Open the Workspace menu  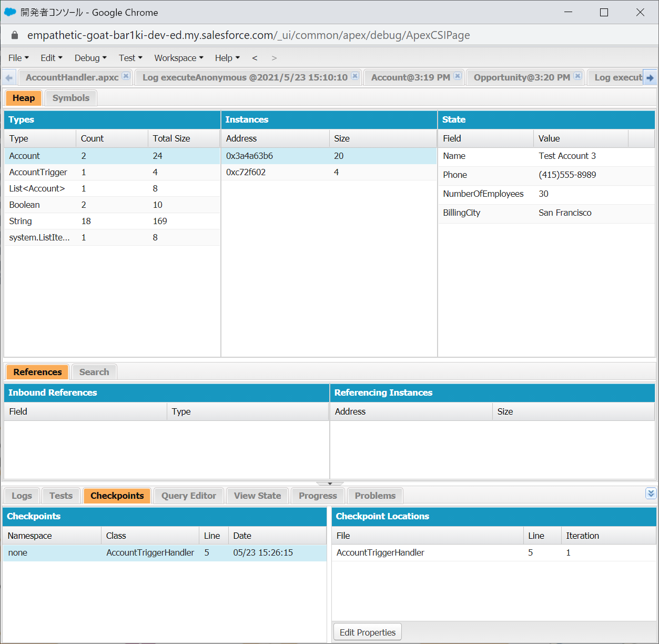(x=179, y=58)
